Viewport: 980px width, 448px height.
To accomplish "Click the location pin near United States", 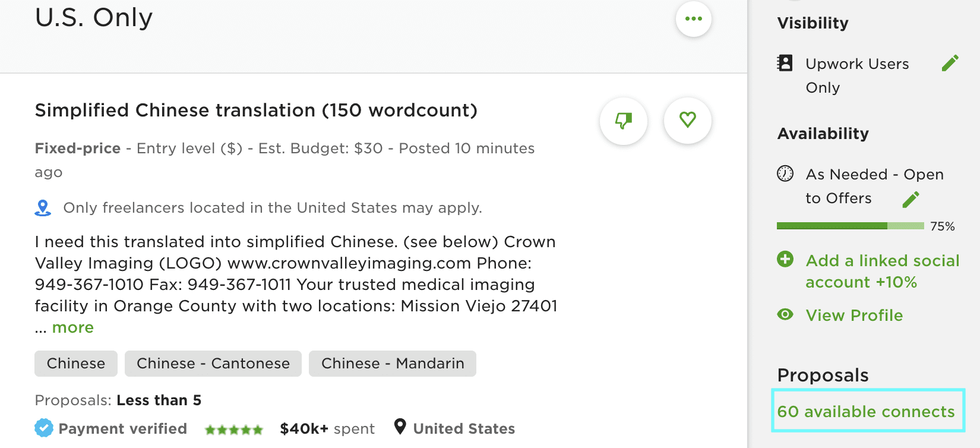I will point(399,427).
